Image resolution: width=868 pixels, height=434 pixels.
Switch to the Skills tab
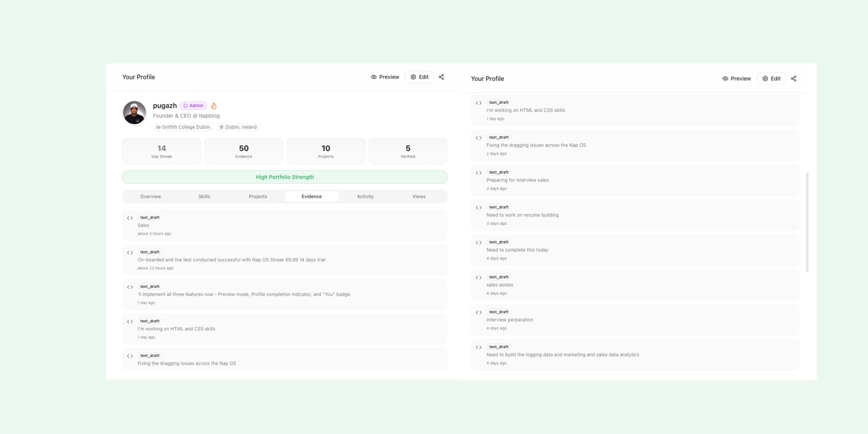(x=204, y=196)
